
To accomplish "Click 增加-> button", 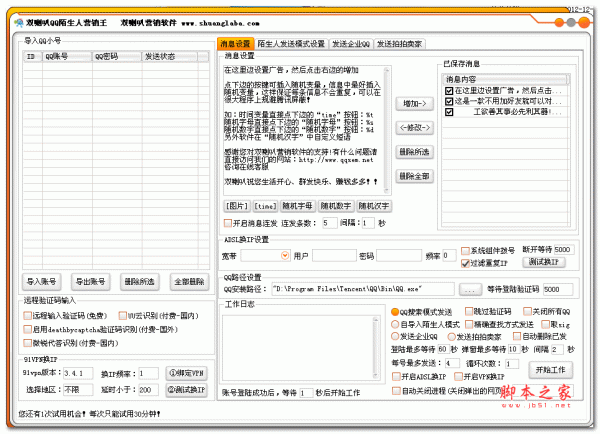I will (414, 104).
